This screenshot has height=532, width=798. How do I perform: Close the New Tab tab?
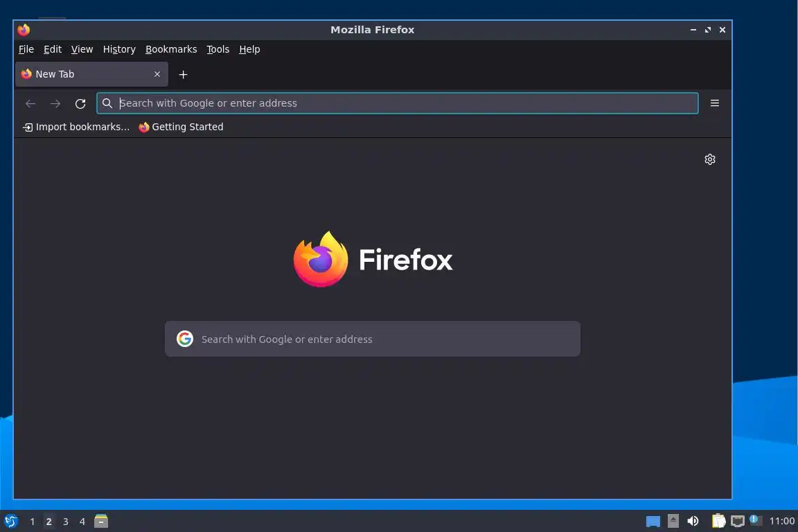(157, 74)
